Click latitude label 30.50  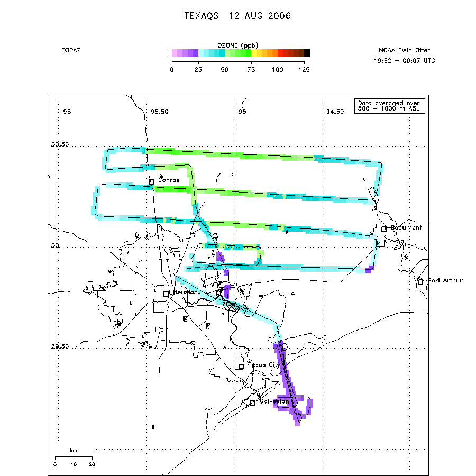(x=60, y=144)
